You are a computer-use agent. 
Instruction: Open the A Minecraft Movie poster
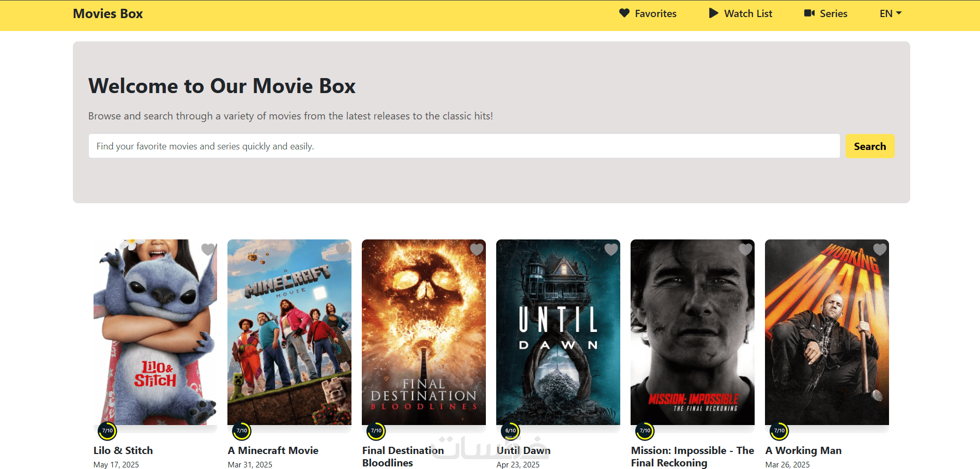coord(289,332)
